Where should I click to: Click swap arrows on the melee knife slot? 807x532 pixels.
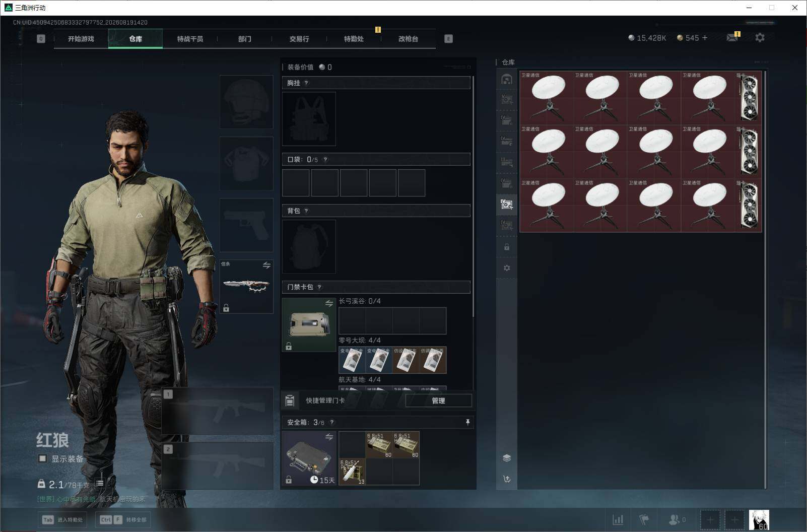click(266, 265)
